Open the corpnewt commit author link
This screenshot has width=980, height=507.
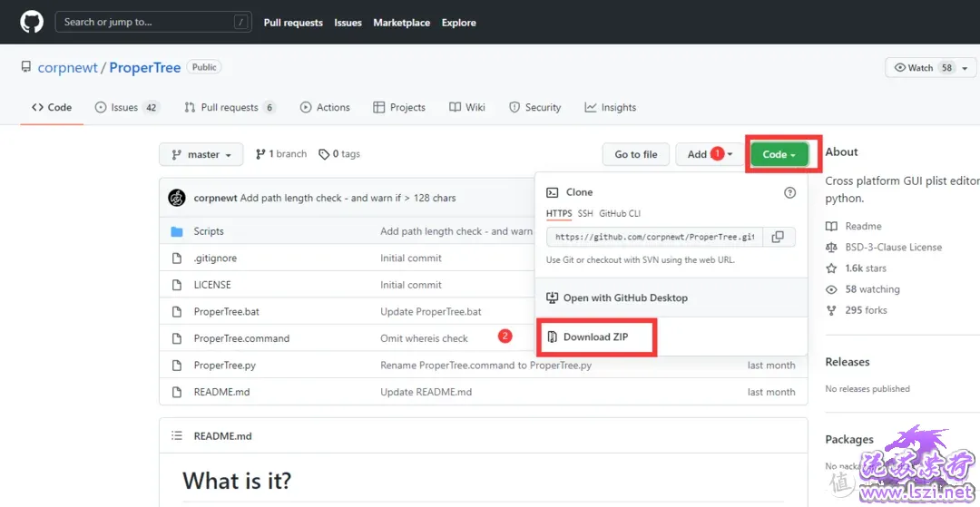click(x=216, y=198)
